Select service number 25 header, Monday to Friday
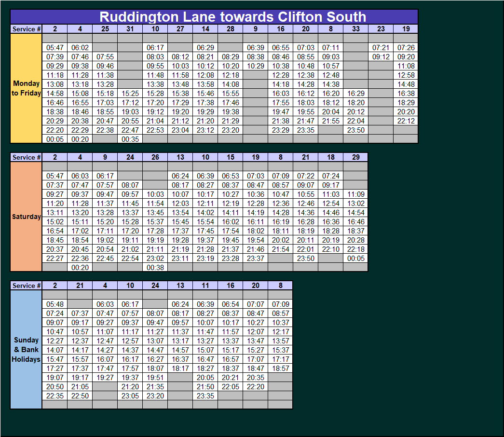Viewport: 504px width, 437px height. coord(105,29)
